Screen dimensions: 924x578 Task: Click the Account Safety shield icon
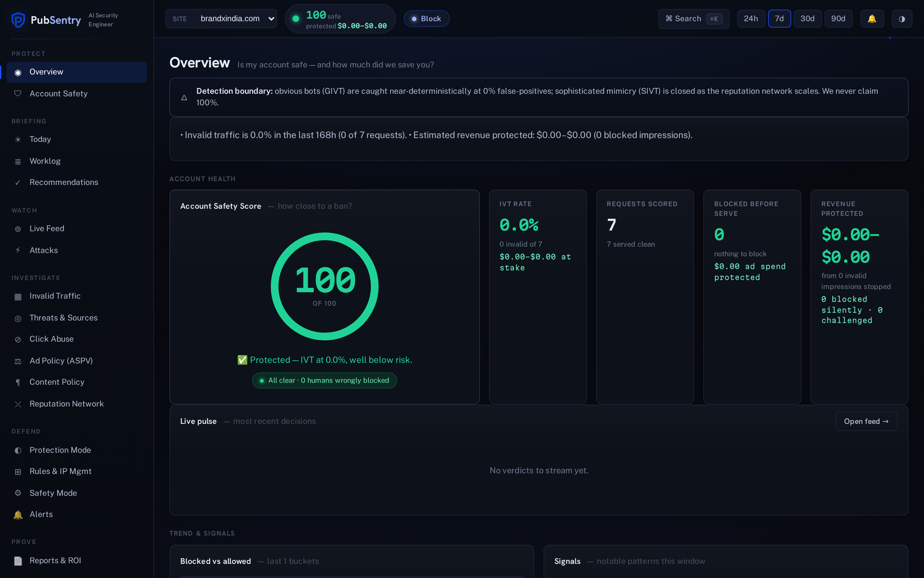click(18, 94)
